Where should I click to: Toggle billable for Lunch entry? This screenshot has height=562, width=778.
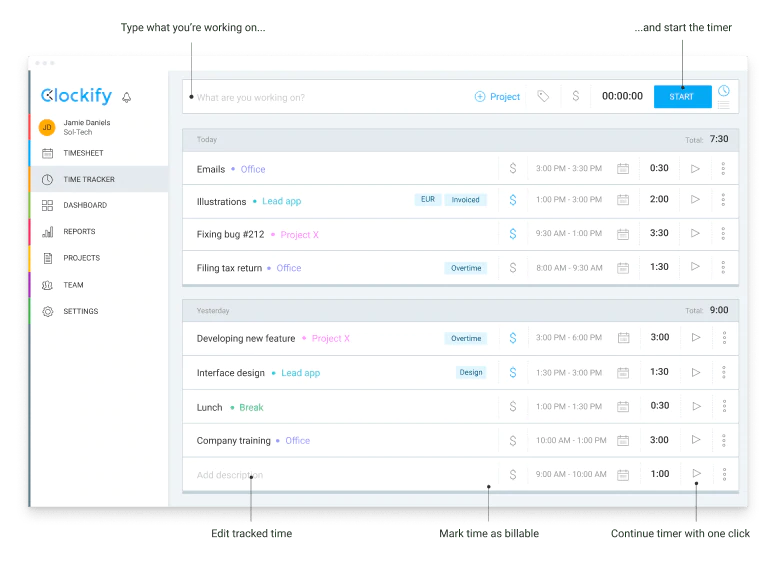point(513,407)
